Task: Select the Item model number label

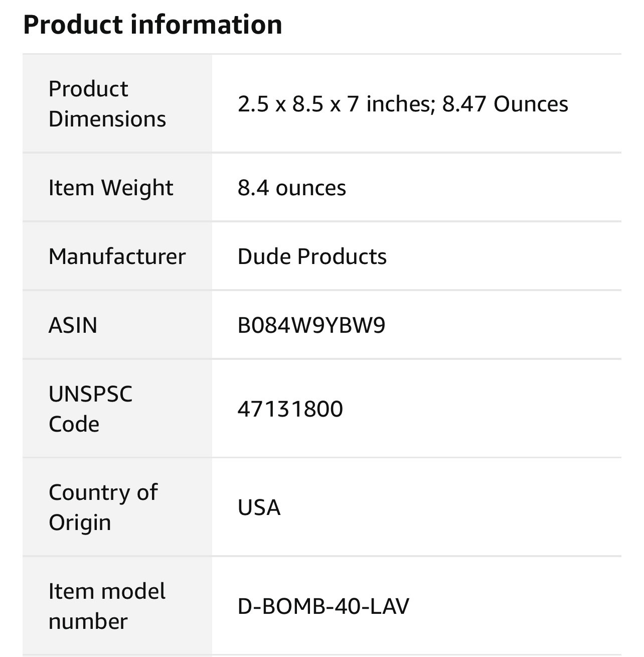Action: 107,606
